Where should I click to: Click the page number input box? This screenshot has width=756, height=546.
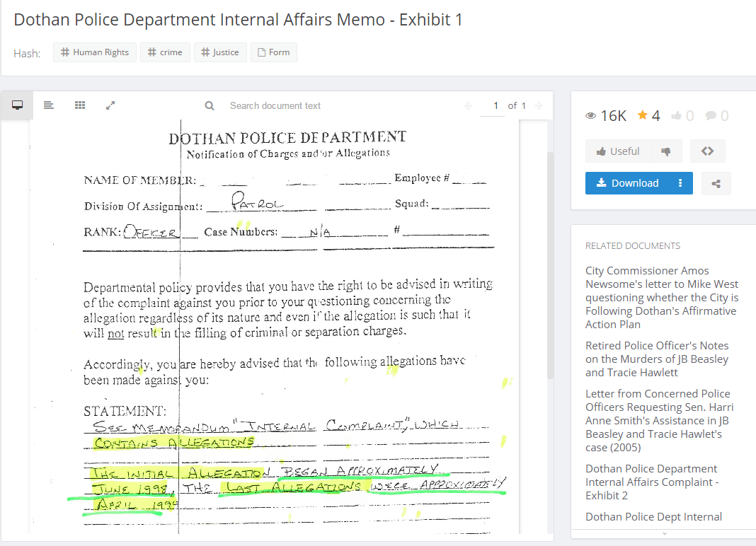click(x=492, y=105)
